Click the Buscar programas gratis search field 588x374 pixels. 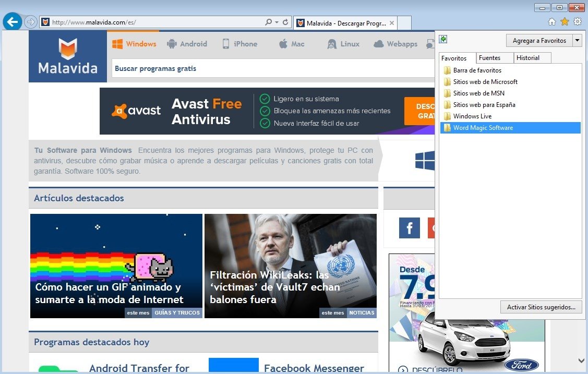(273, 68)
